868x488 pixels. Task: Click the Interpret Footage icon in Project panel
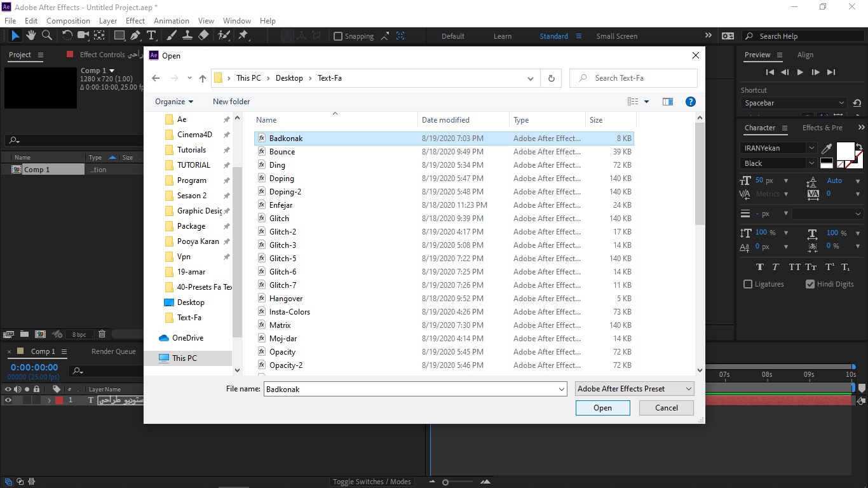(9, 334)
